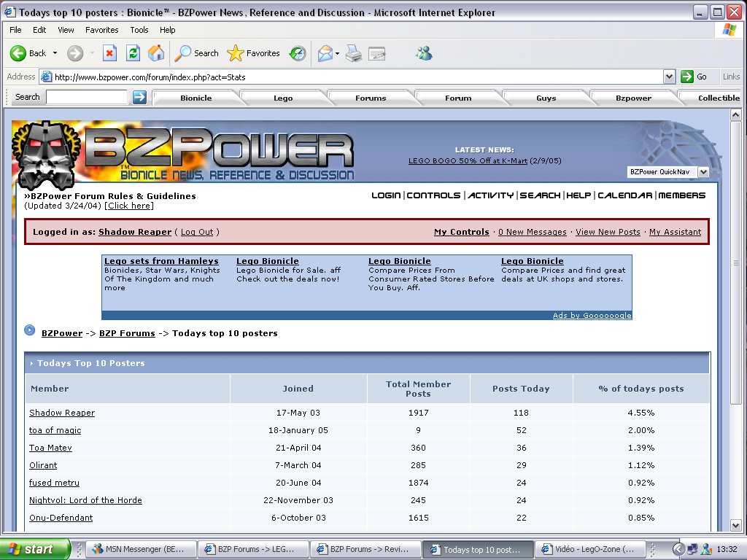Click the Forward arrow icon

pyautogui.click(x=75, y=53)
